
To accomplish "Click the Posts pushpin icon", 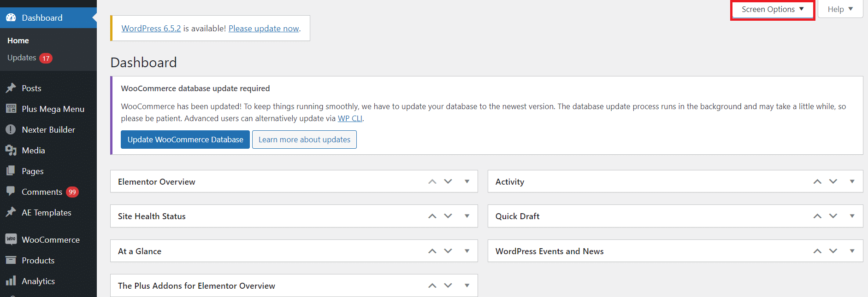I will tap(11, 88).
